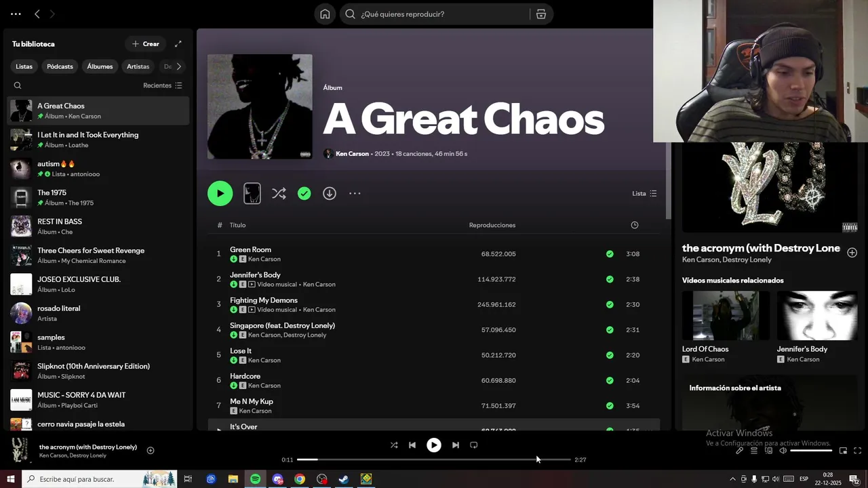The height and width of the screenshot is (488, 868).
Task: Open more options for the album
Action: coord(355,194)
